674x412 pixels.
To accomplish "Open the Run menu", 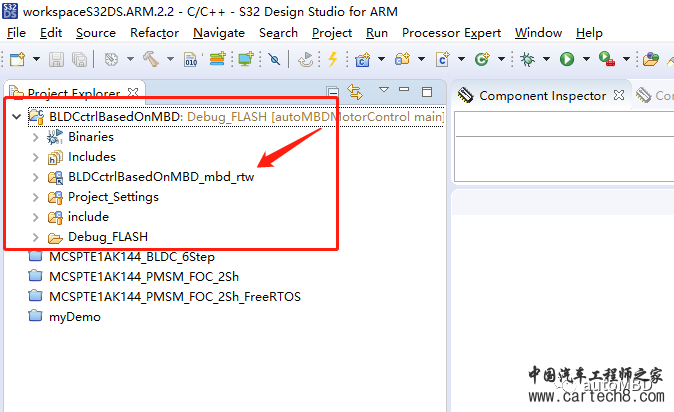I will click(377, 33).
